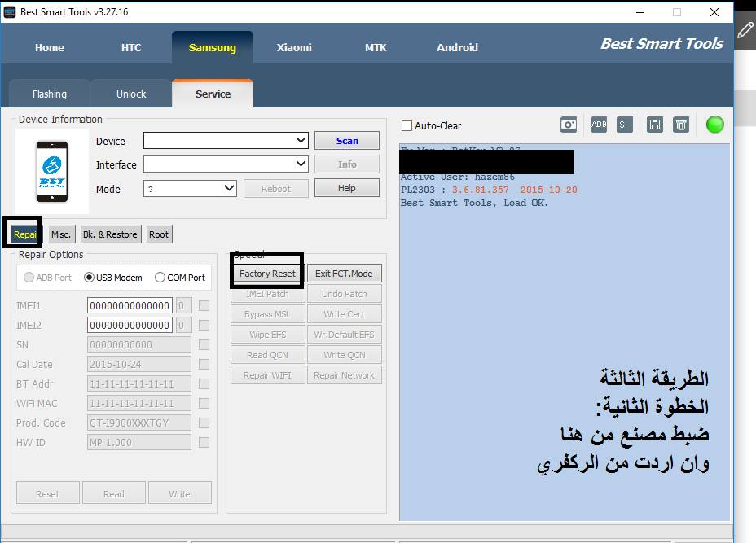Viewport: 756px width, 543px height.
Task: Open the MTK main tab
Action: [x=376, y=47]
